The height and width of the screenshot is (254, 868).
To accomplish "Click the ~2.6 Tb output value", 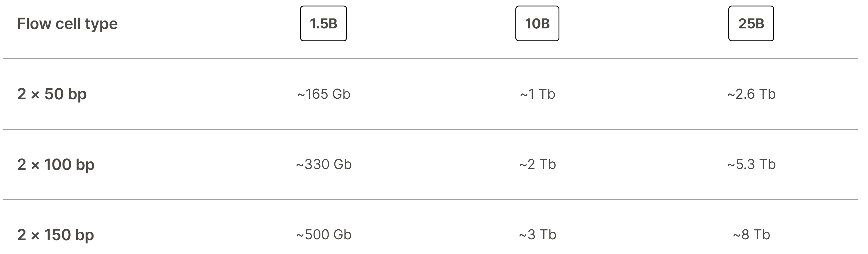I will (x=751, y=94).
